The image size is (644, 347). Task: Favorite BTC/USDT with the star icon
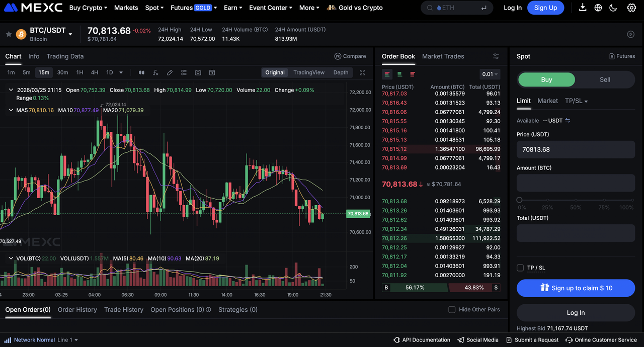(x=9, y=34)
